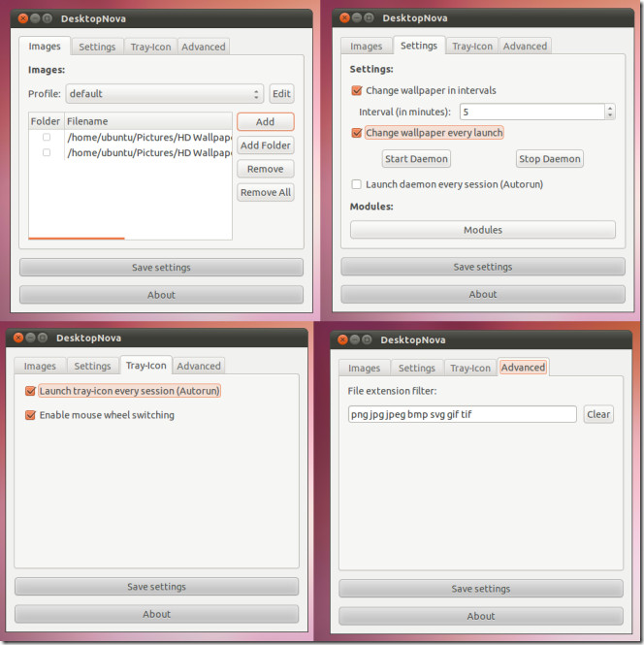
Task: Switch to the Settings tab in the Tray-Icon window
Action: pyautogui.click(x=92, y=366)
